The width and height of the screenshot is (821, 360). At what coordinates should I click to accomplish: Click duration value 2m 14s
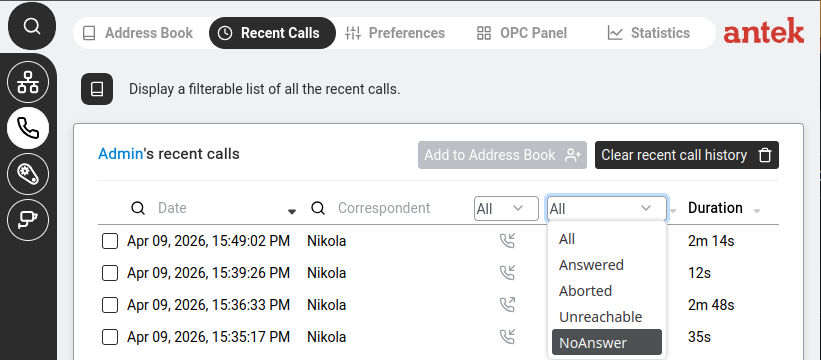[711, 242]
